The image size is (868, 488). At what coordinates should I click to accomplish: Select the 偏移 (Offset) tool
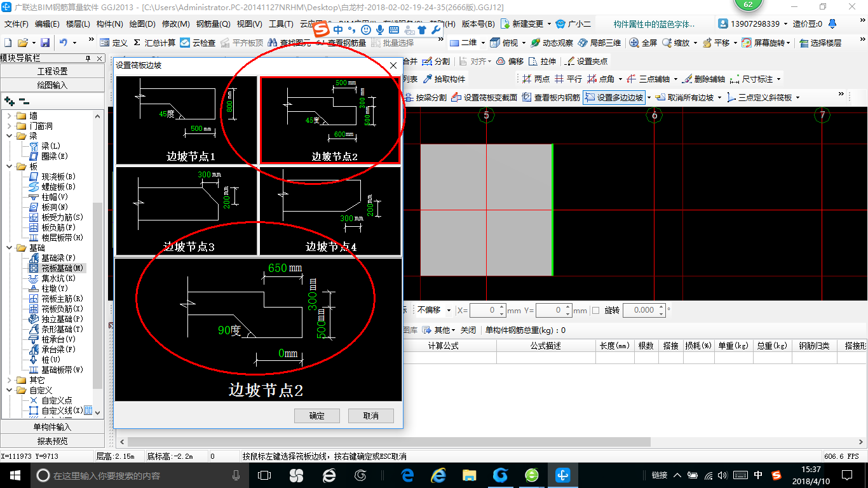point(510,61)
